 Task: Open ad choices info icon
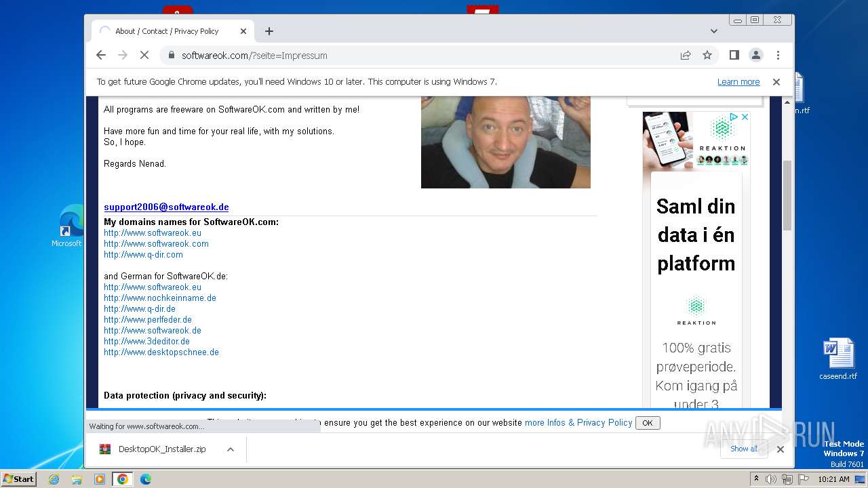click(734, 117)
